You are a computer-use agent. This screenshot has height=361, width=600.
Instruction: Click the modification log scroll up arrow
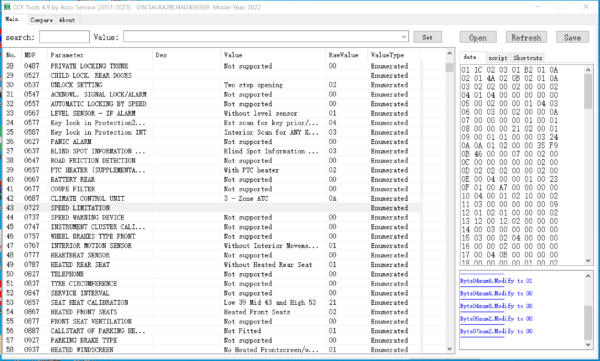[588, 276]
